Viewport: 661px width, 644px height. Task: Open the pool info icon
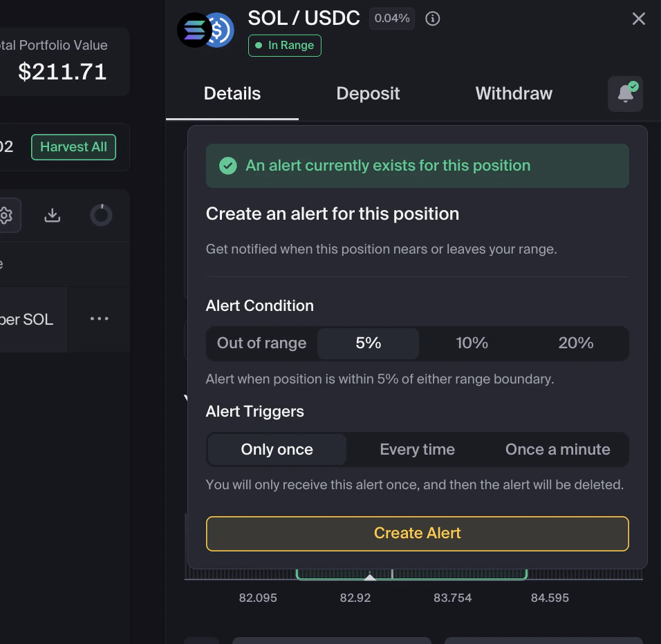point(433,19)
